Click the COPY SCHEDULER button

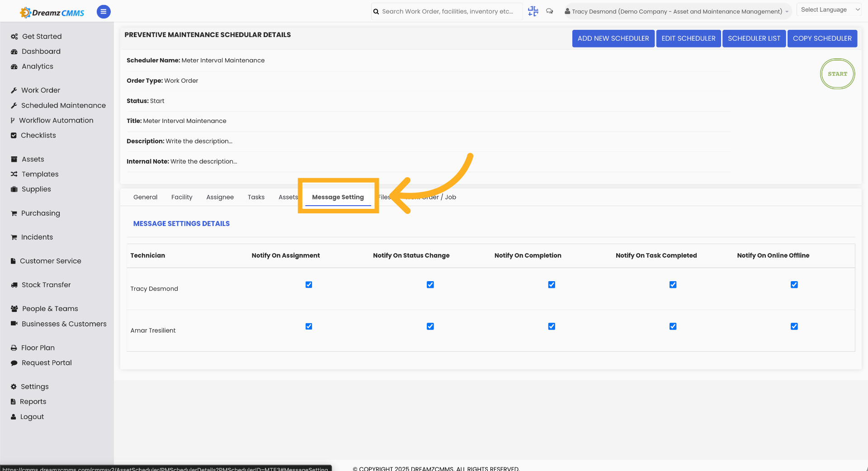[822, 38]
